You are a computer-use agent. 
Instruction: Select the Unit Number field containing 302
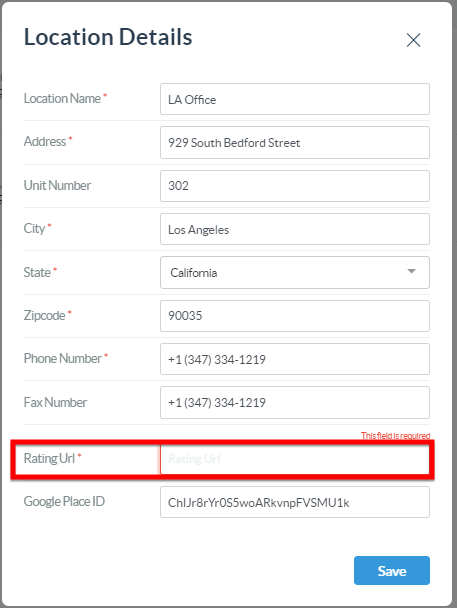pyautogui.click(x=295, y=186)
